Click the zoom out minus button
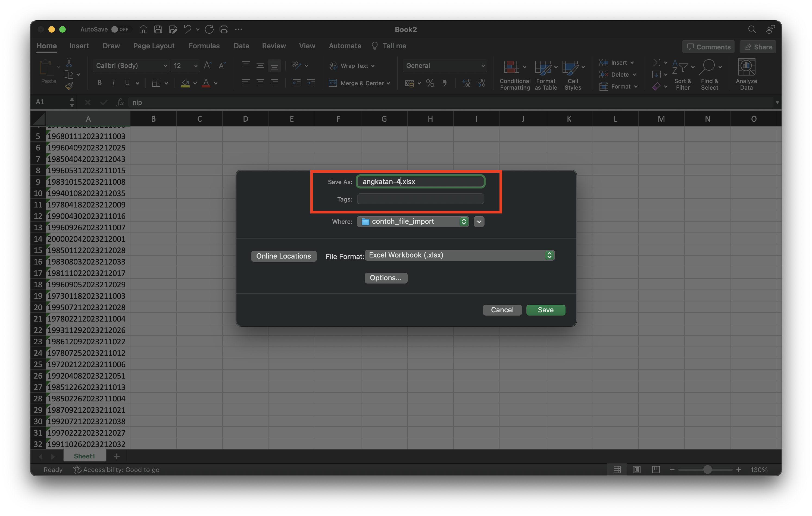 pos(672,470)
